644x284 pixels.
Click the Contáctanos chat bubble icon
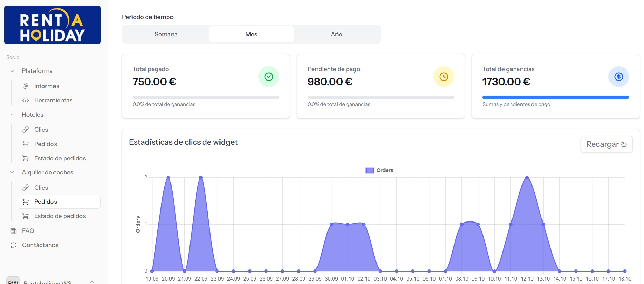click(13, 245)
